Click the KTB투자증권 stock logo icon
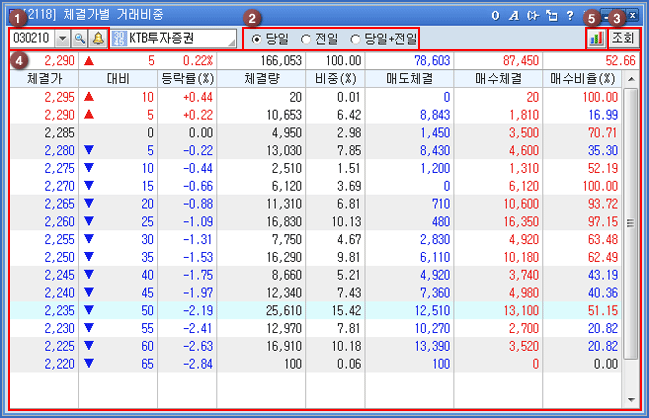The width and height of the screenshot is (649, 418). [x=118, y=38]
